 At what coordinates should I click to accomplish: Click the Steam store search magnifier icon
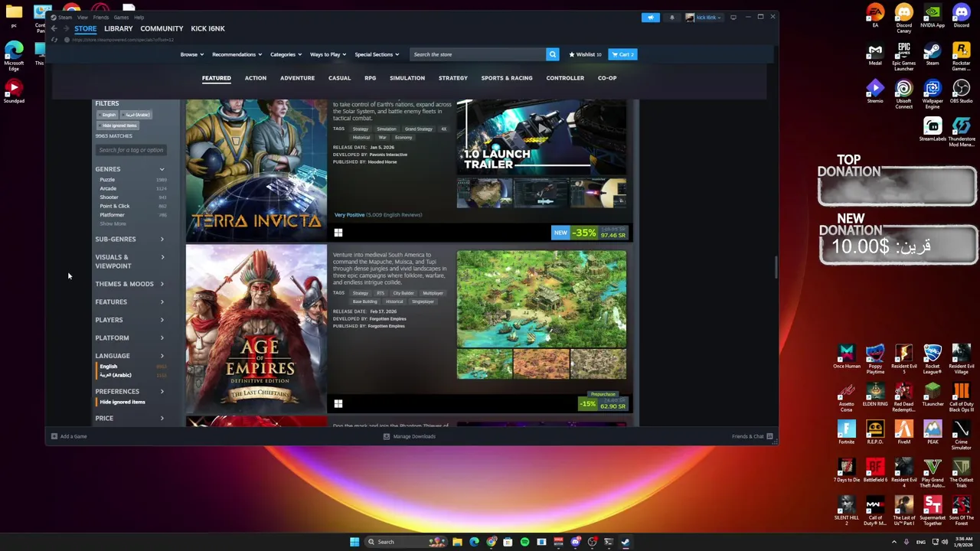[x=552, y=54]
